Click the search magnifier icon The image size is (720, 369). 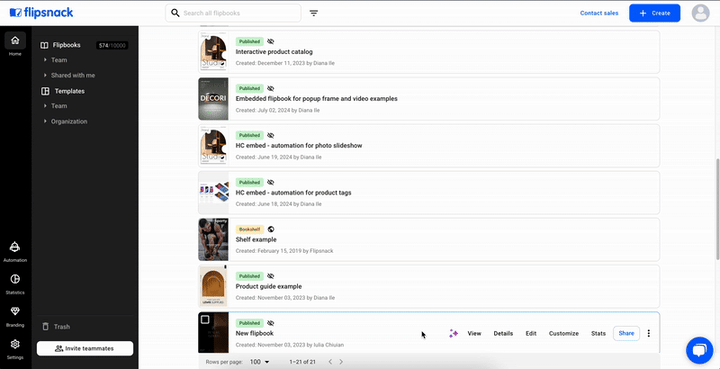(x=175, y=13)
